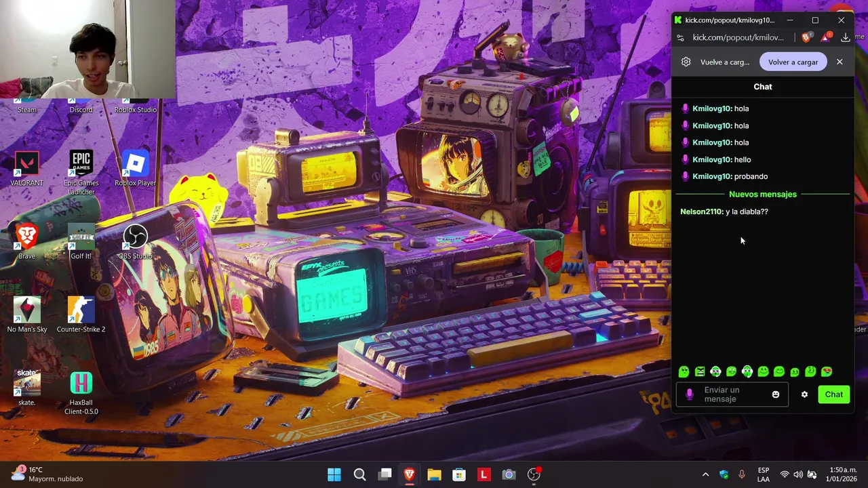Click Kmilovg10 name on hello message

coord(712,159)
